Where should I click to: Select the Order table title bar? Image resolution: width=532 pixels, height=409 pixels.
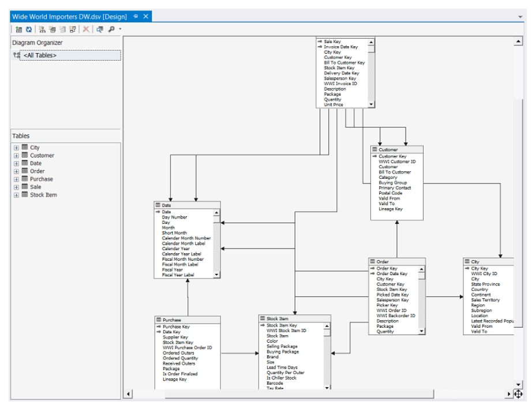point(396,262)
